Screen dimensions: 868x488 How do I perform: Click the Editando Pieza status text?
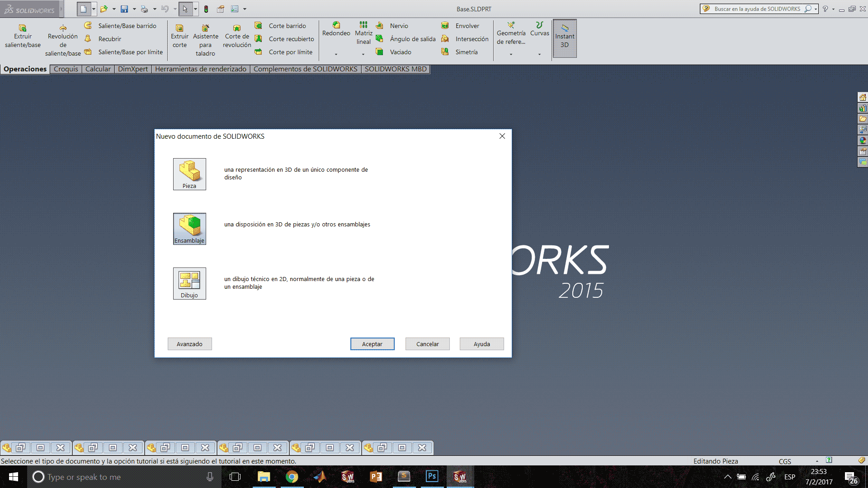pos(716,461)
